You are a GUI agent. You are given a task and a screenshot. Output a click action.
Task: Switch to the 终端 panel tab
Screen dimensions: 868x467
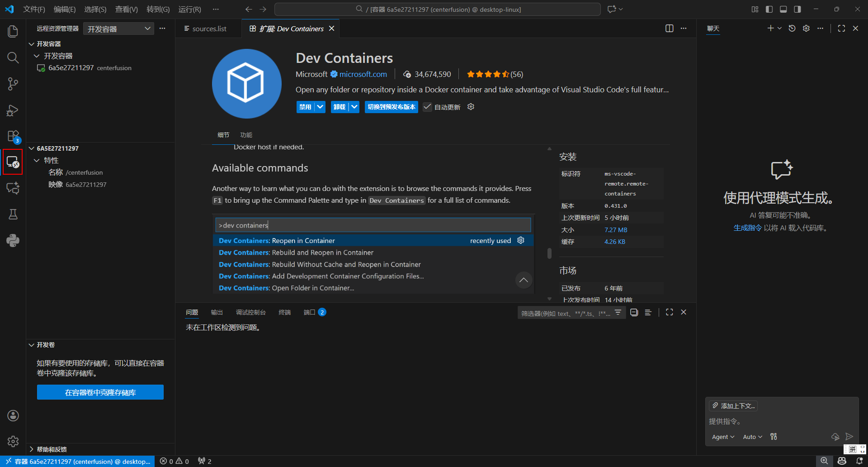point(285,312)
